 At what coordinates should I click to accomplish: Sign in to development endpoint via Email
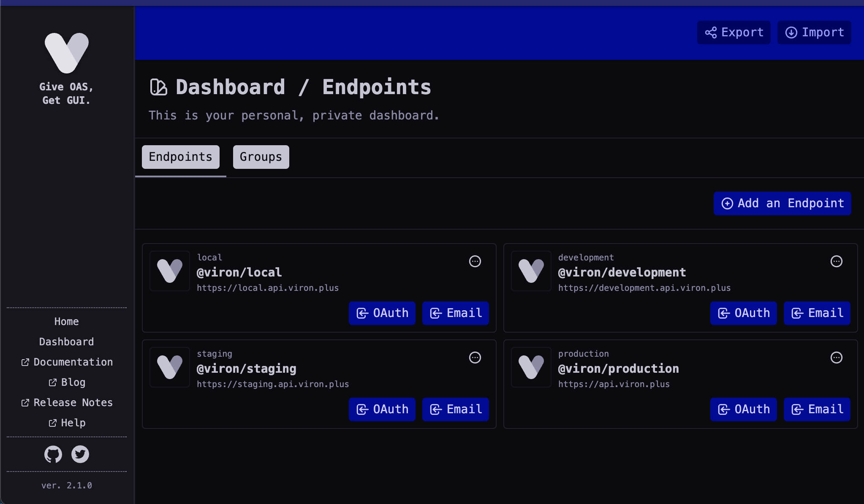(x=817, y=313)
